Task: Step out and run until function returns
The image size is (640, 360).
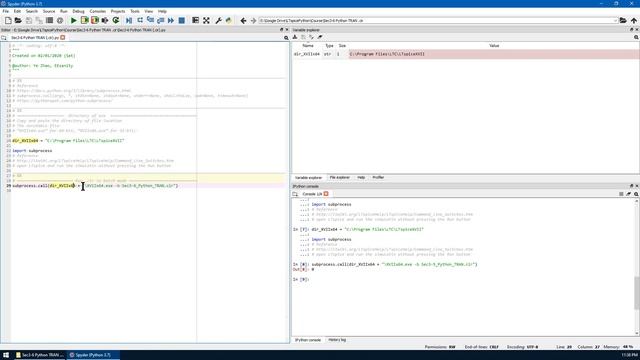Action: pyautogui.click(x=160, y=20)
